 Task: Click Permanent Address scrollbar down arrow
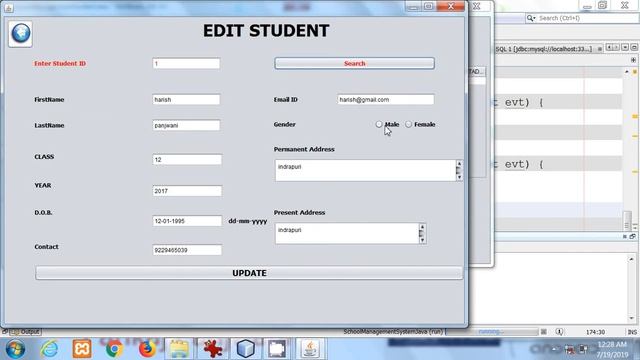coord(459,177)
